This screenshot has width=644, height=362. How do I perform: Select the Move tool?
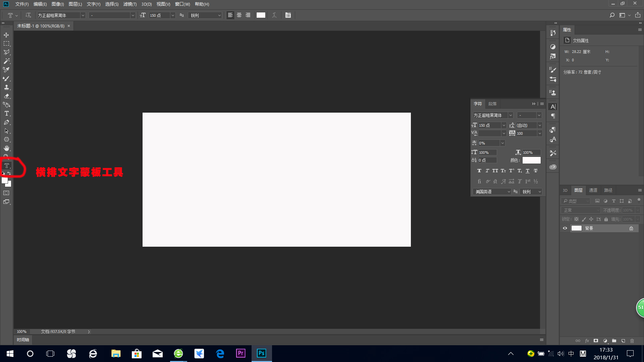coord(6,35)
